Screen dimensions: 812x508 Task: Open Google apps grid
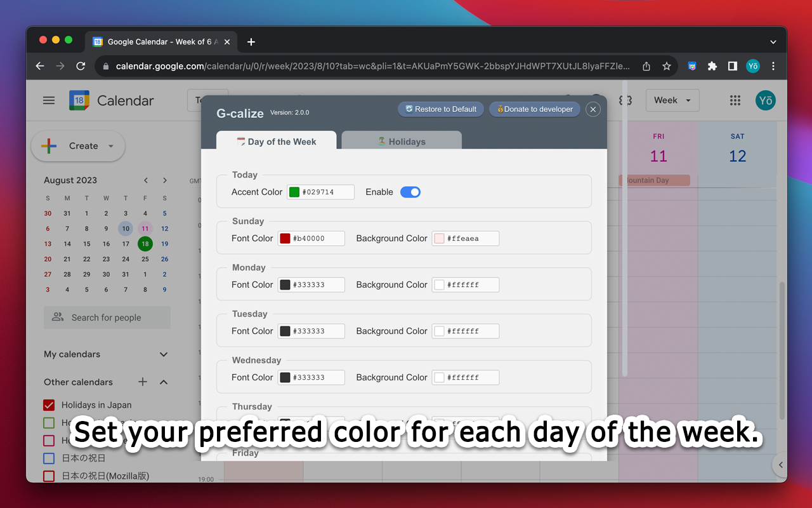tap(735, 100)
